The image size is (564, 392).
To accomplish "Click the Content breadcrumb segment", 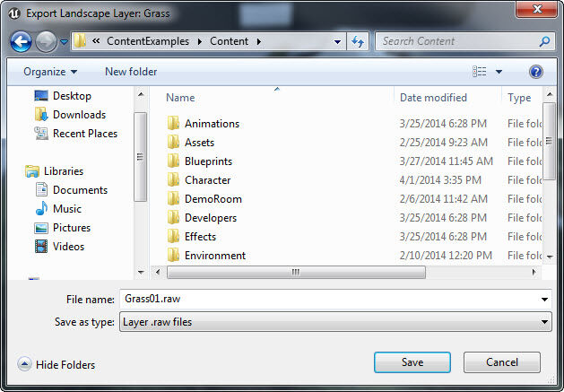I will pyautogui.click(x=229, y=41).
